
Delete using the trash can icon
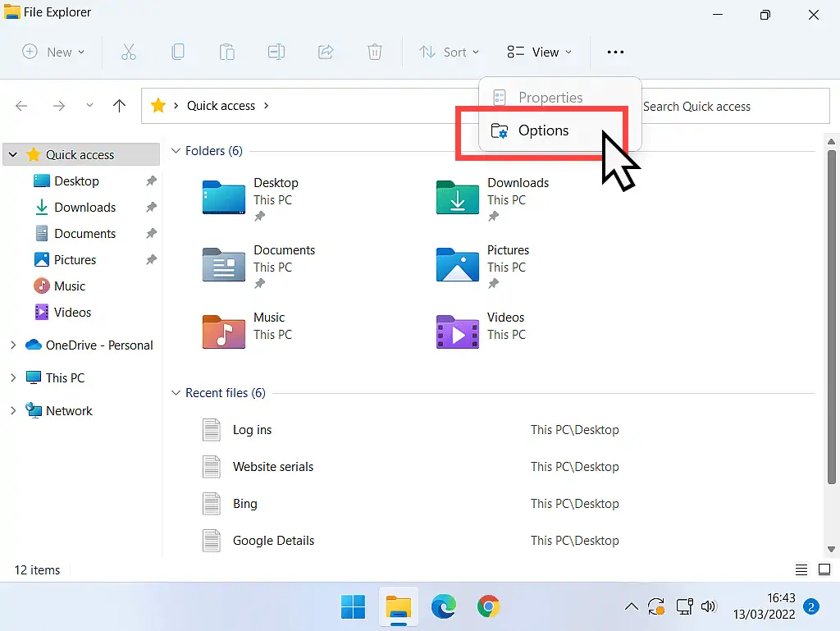375,52
